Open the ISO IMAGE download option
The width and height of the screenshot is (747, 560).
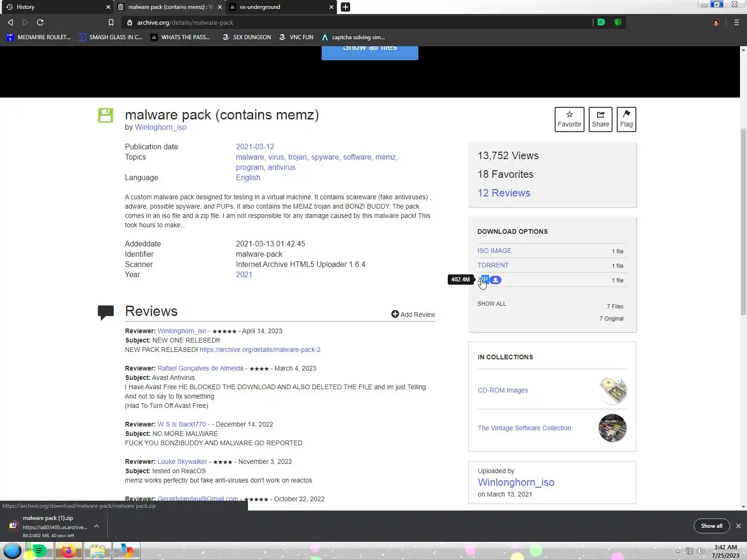point(494,251)
